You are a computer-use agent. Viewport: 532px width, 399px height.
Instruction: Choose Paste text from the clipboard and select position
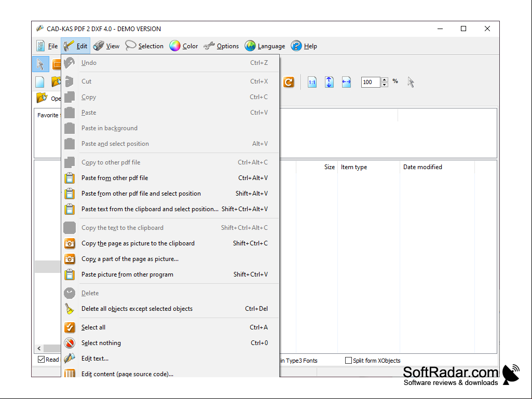(171, 209)
